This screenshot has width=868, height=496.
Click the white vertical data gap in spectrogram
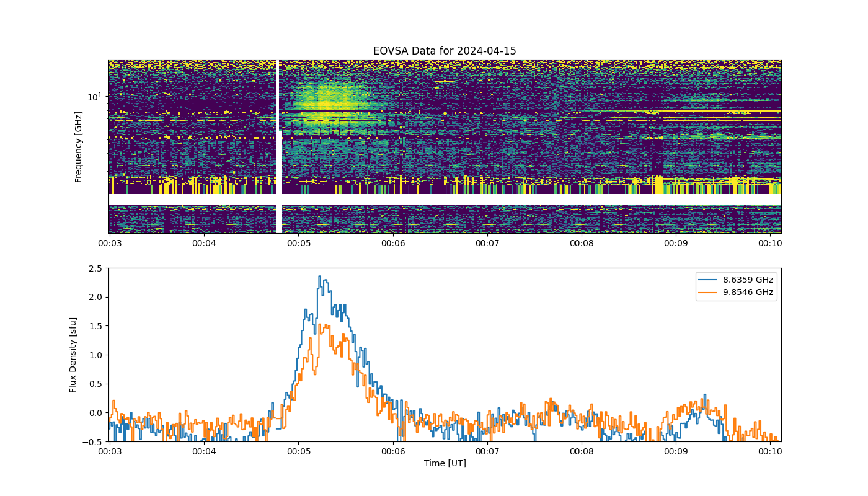[278, 146]
